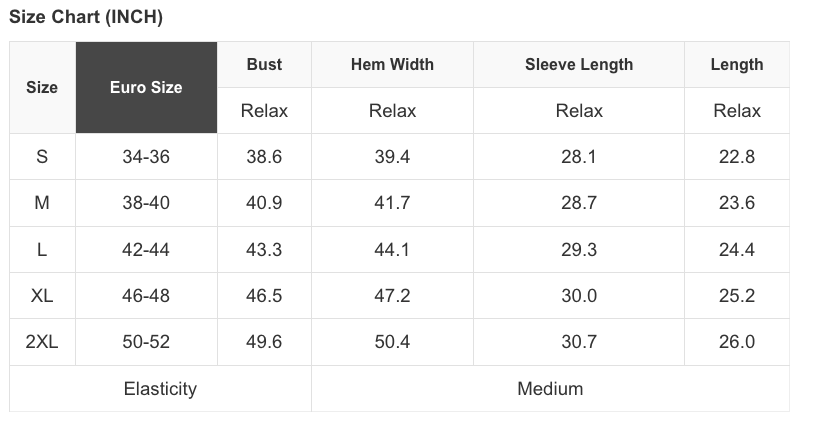Click Relax subheader under Sleeve Length
The width and height of the screenshot is (814, 434).
point(579,111)
